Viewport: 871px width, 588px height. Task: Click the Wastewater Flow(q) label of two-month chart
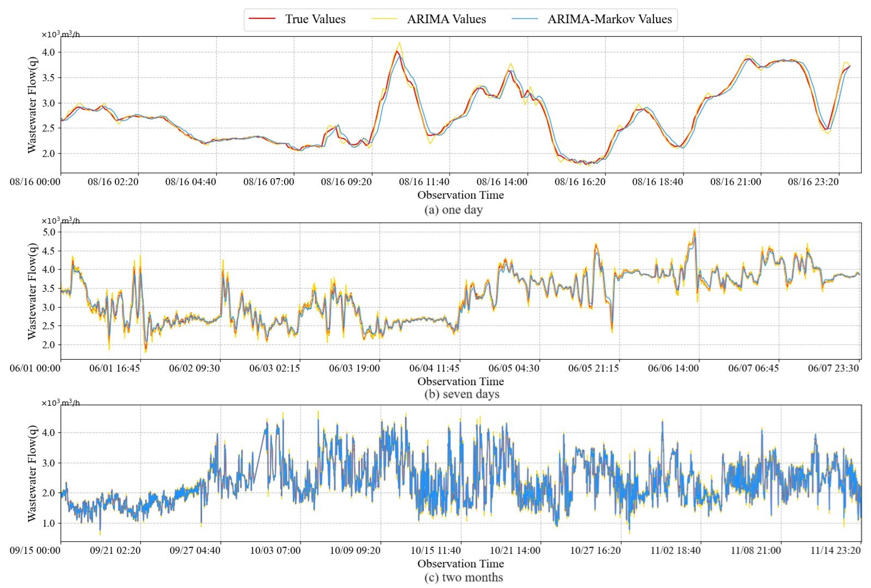pos(33,473)
